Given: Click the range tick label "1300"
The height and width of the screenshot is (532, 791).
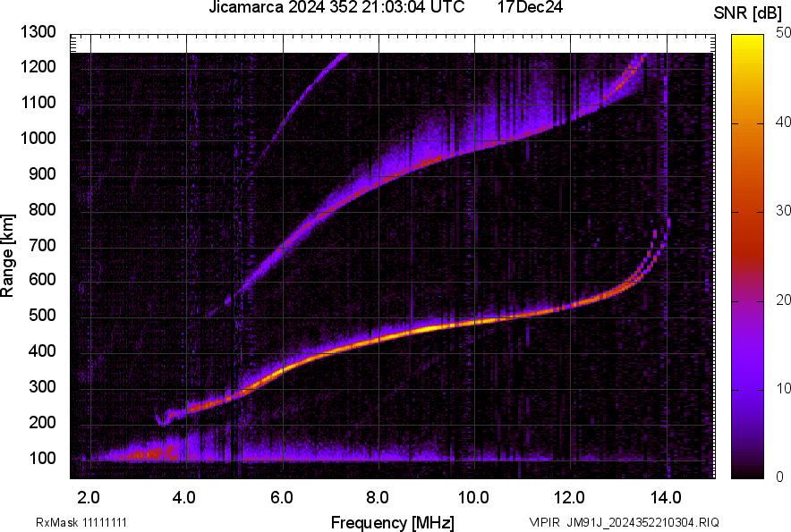Looking at the screenshot, I should coord(38,32).
